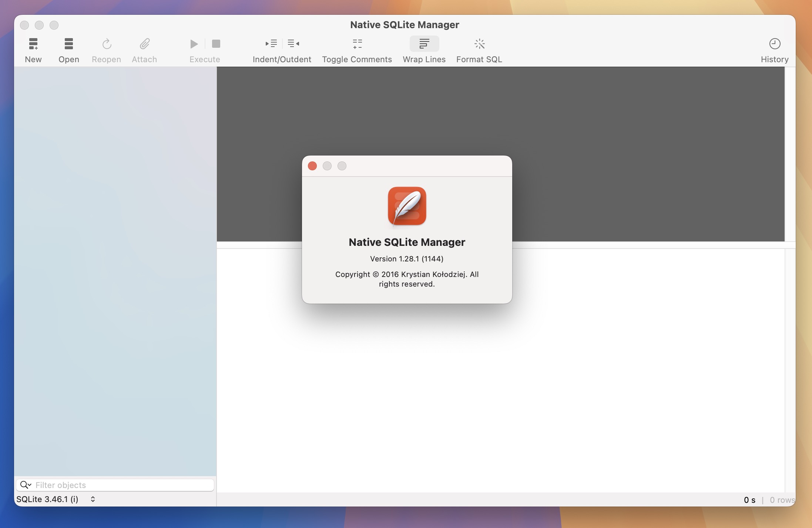Viewport: 812px width, 528px height.
Task: Click the "0 rows" status text
Action: tap(782, 500)
